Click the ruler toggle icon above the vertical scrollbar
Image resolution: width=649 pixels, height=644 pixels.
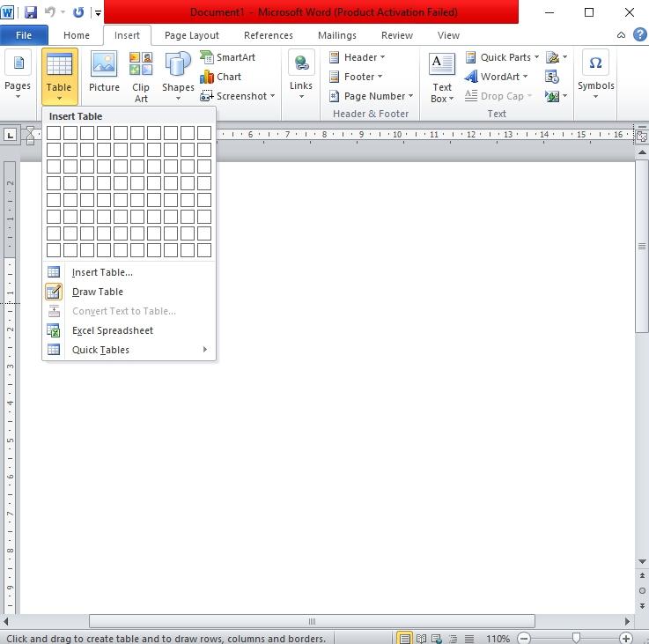click(642, 136)
